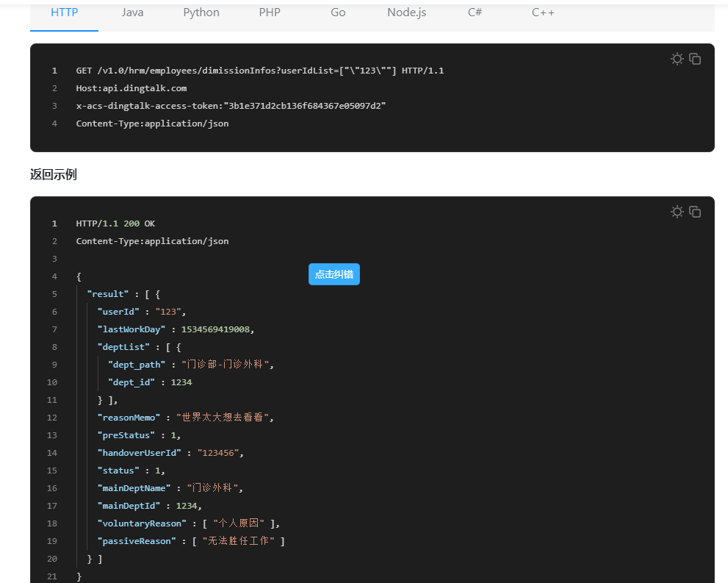Screen dimensions: 728x583
Task: Toggle theme icon in response example block
Action: click(x=677, y=212)
